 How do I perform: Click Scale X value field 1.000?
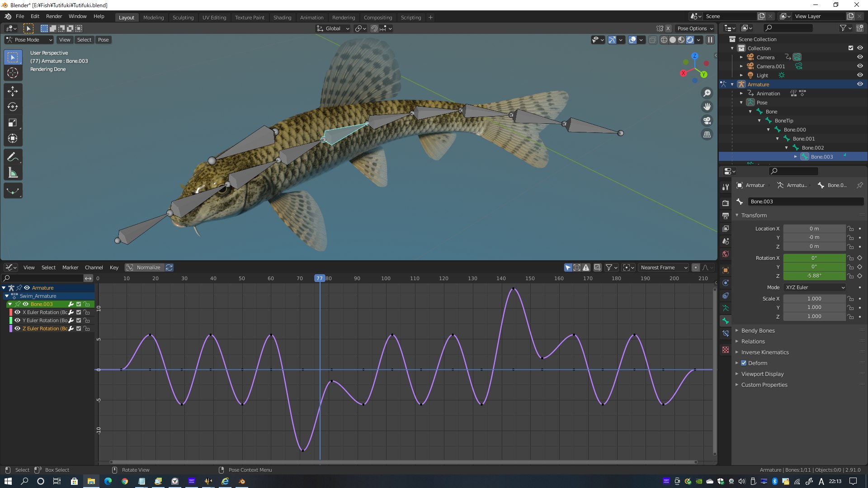[814, 299]
